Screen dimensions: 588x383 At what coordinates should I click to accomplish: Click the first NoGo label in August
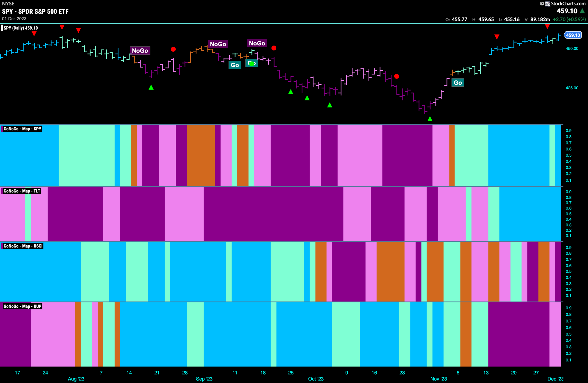click(140, 51)
